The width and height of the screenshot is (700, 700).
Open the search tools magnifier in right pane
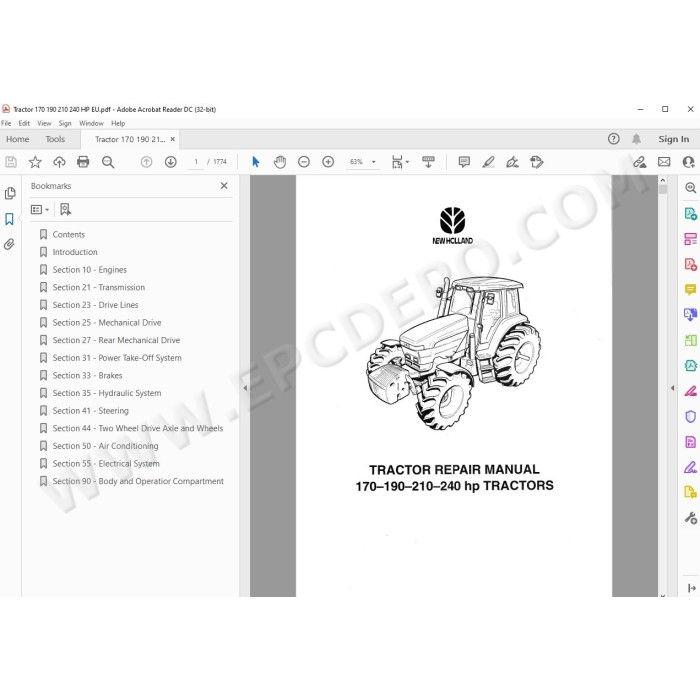(x=690, y=188)
